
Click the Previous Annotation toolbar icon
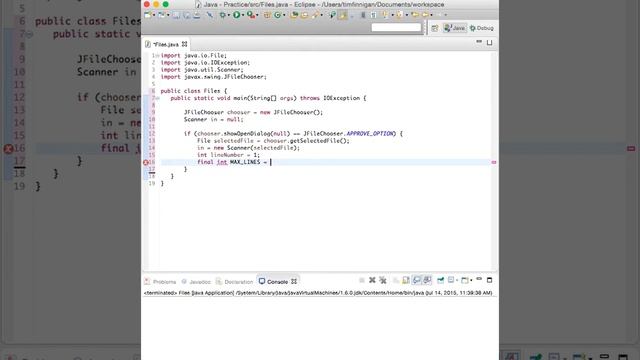point(399,15)
